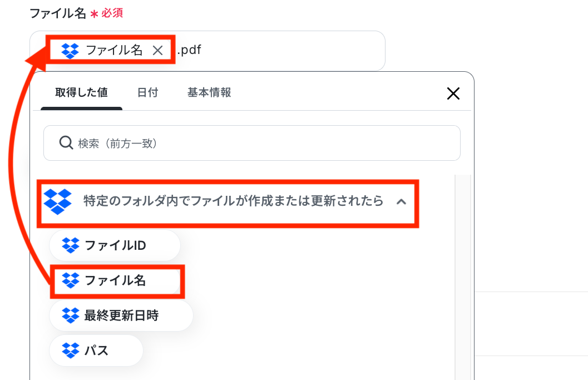The width and height of the screenshot is (588, 380).
Task: Select the 取得した値 tab
Action: coord(81,92)
